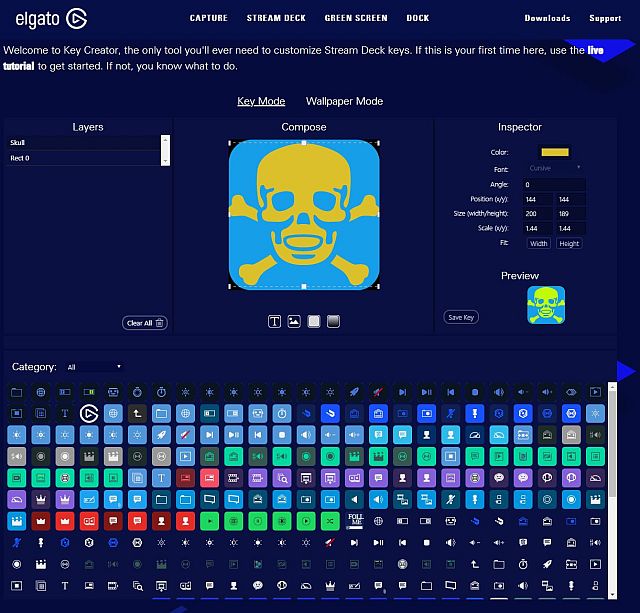
Task: Click the Save Key button
Action: pyautogui.click(x=461, y=317)
